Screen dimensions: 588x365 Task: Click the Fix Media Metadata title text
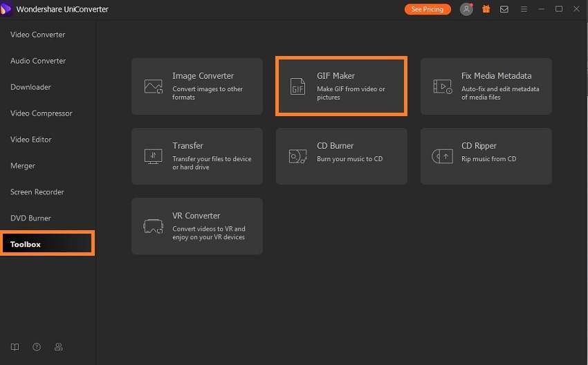496,76
